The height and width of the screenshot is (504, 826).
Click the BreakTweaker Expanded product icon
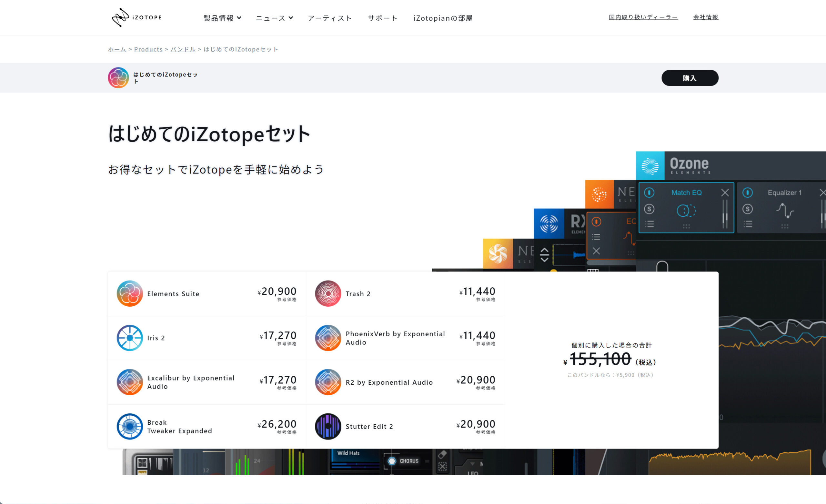130,426
